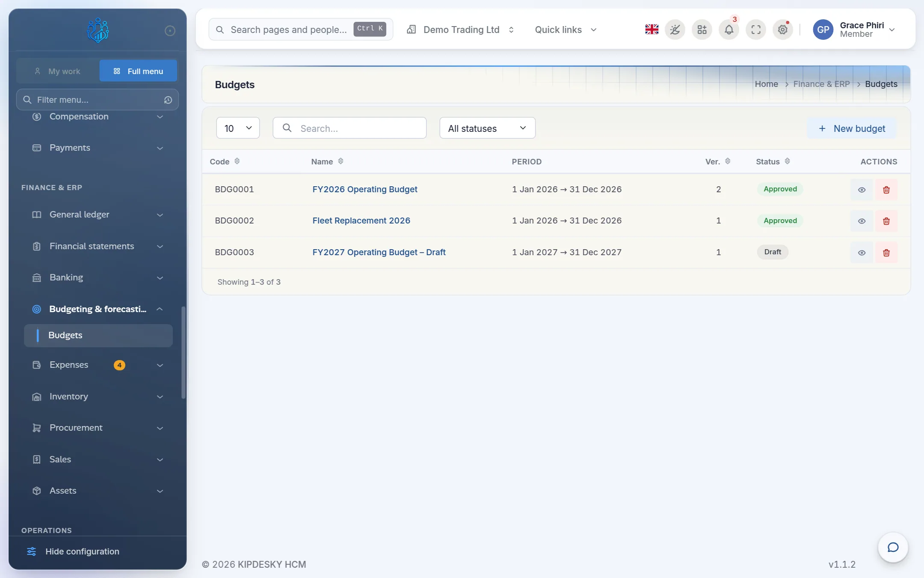Go to Home breadcrumb
924x578 pixels.
click(766, 84)
